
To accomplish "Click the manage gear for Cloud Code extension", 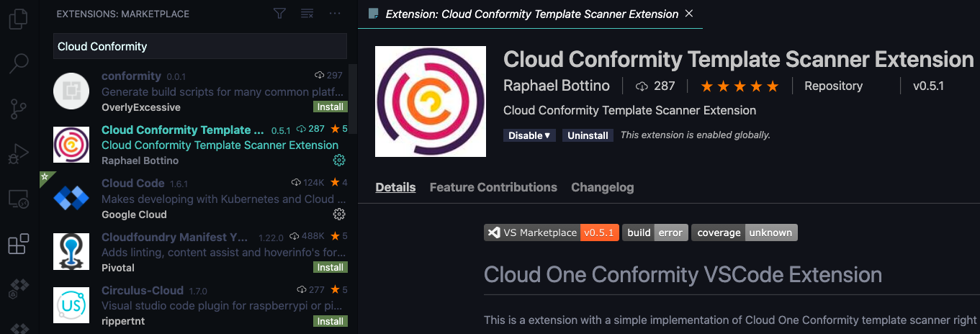I will [x=339, y=214].
